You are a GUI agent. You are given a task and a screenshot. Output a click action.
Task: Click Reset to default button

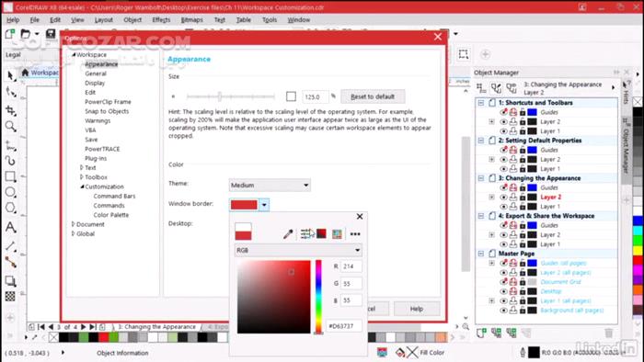coord(373,96)
